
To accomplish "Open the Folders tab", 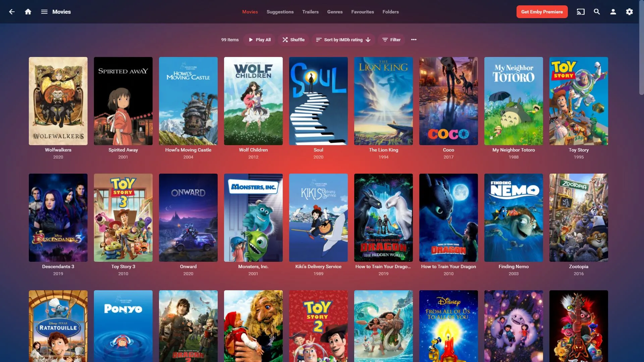I will coord(391,12).
